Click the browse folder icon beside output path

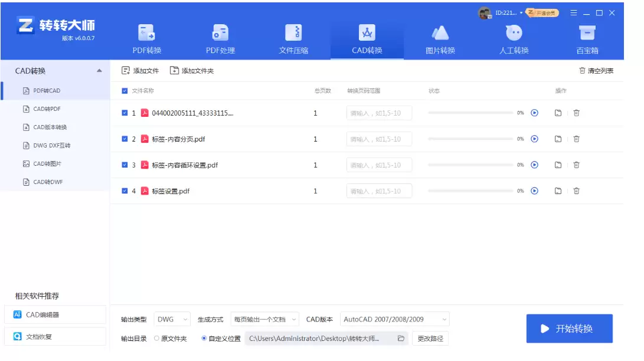[x=401, y=339]
